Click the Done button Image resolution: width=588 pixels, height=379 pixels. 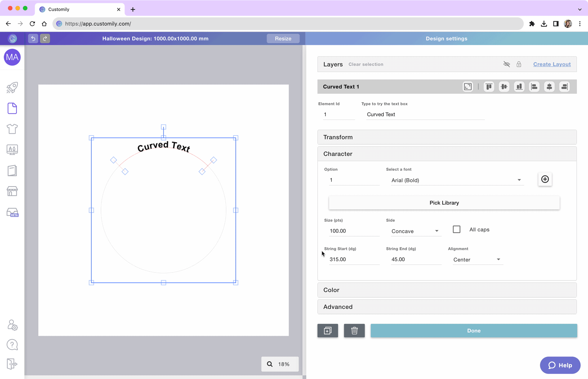pyautogui.click(x=474, y=331)
